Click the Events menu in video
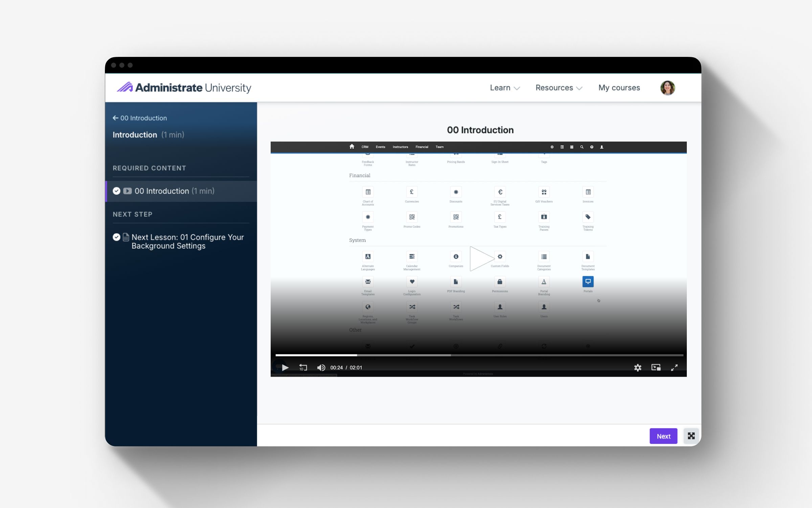812x508 pixels. pos(380,147)
